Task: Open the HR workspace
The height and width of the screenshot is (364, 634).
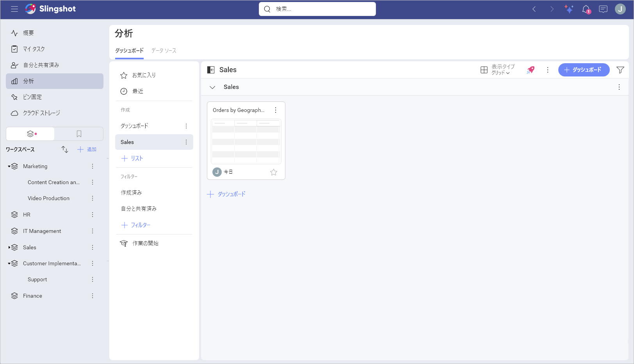Action: click(27, 215)
